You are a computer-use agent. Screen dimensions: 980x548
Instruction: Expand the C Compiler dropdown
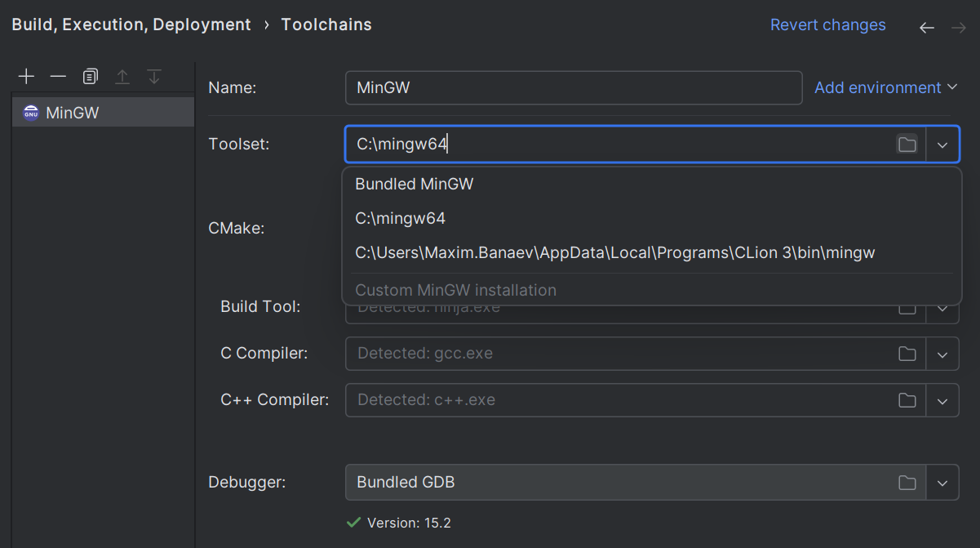942,354
